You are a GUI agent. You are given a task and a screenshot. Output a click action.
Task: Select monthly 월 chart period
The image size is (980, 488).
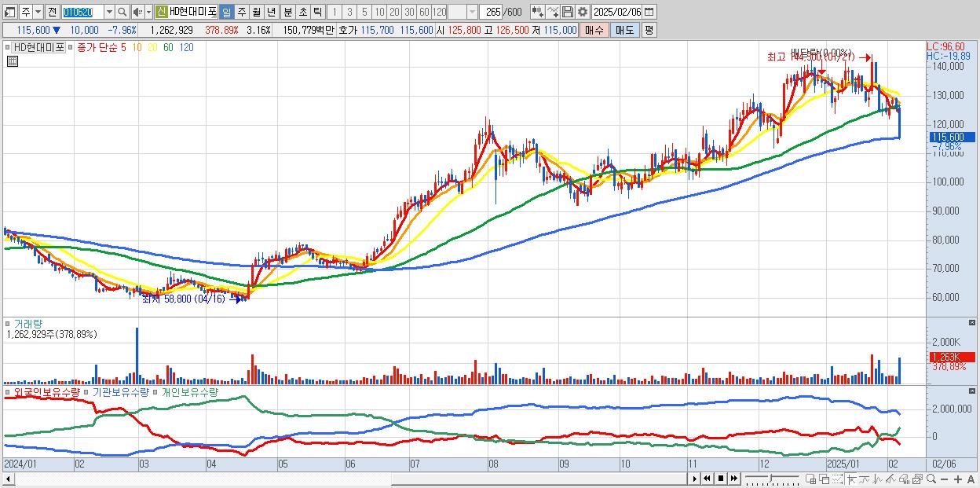pyautogui.click(x=255, y=12)
